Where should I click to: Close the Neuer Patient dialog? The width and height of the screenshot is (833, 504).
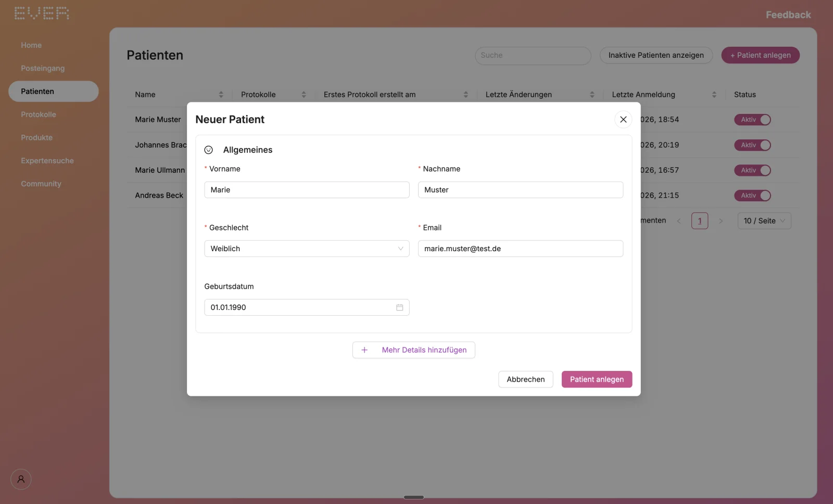tap(623, 119)
